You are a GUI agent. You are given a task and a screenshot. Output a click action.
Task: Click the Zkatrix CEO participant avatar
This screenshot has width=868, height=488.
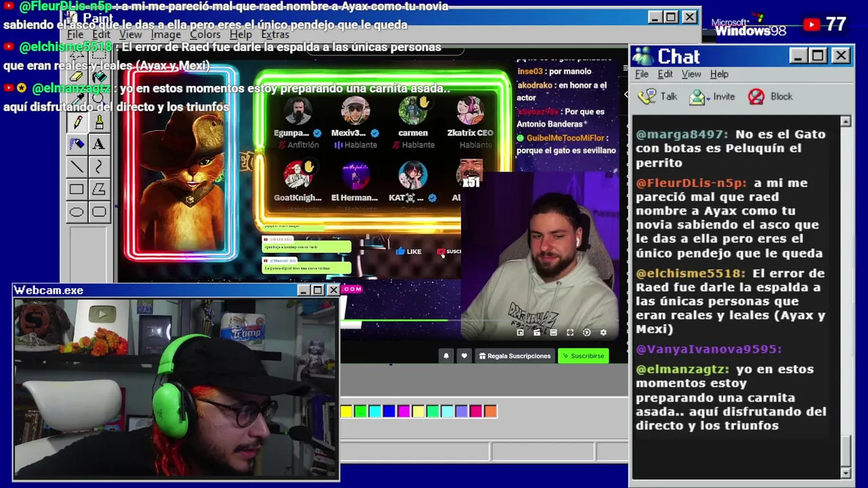(471, 111)
